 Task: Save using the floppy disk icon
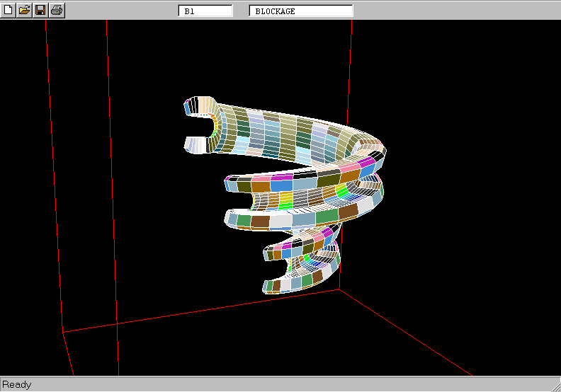pyautogui.click(x=40, y=10)
